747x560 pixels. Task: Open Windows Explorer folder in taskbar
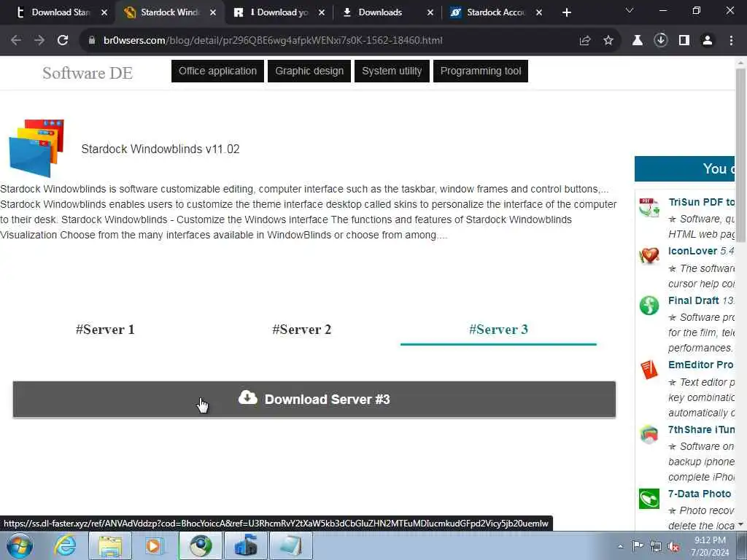[x=111, y=545]
